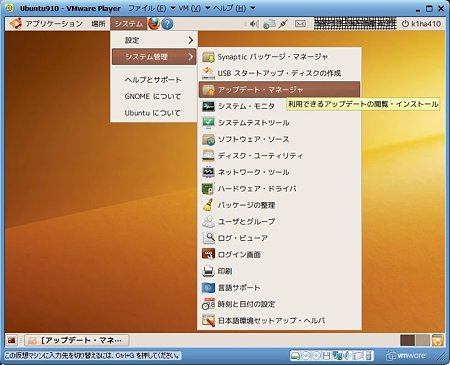The image size is (450, 365).
Task: Switch to first workspace in switcher
Action: coord(407,340)
